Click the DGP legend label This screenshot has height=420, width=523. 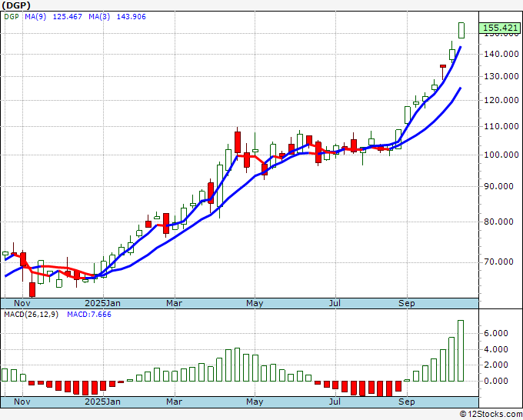[12, 17]
